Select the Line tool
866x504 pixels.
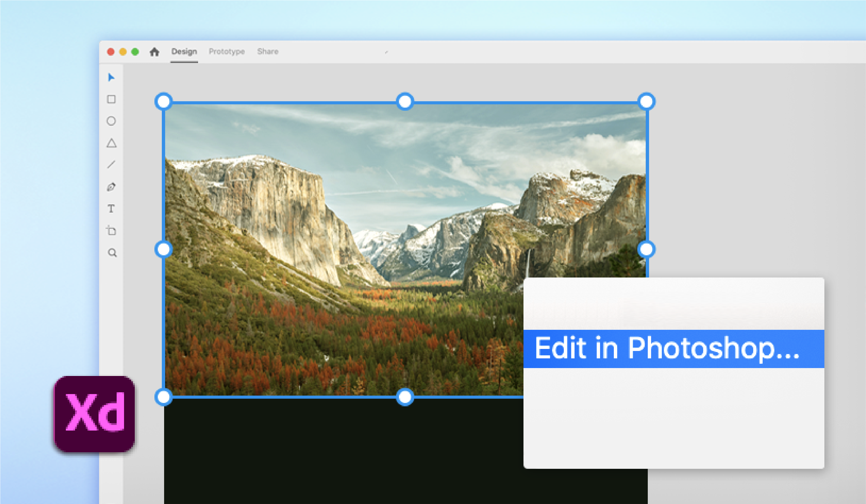pyautogui.click(x=111, y=165)
